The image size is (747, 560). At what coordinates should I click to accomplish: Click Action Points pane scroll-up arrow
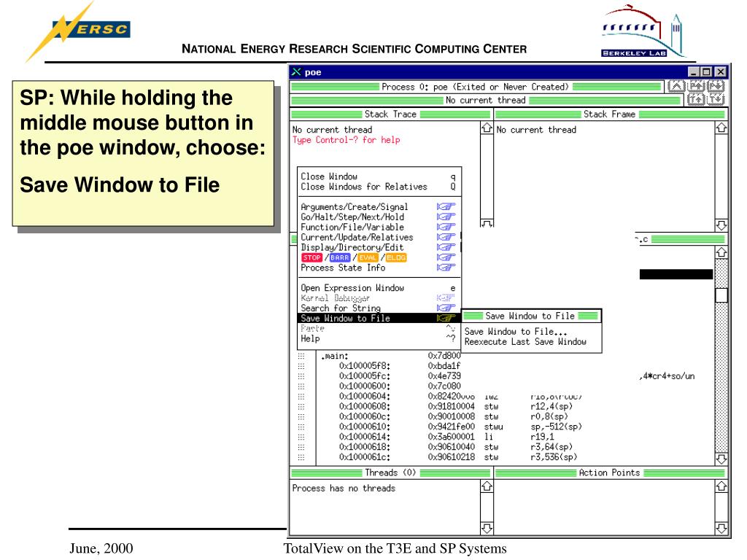(x=721, y=486)
